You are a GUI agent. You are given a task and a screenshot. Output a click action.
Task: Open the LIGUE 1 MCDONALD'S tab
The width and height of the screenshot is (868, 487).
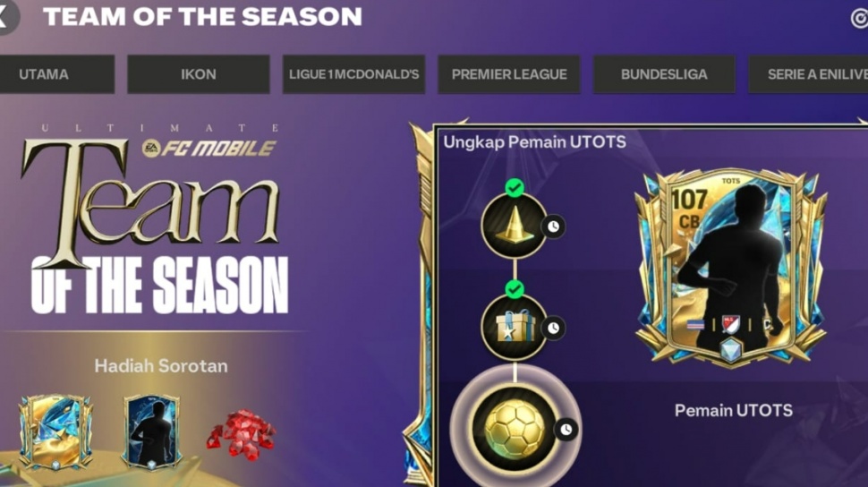pos(353,74)
